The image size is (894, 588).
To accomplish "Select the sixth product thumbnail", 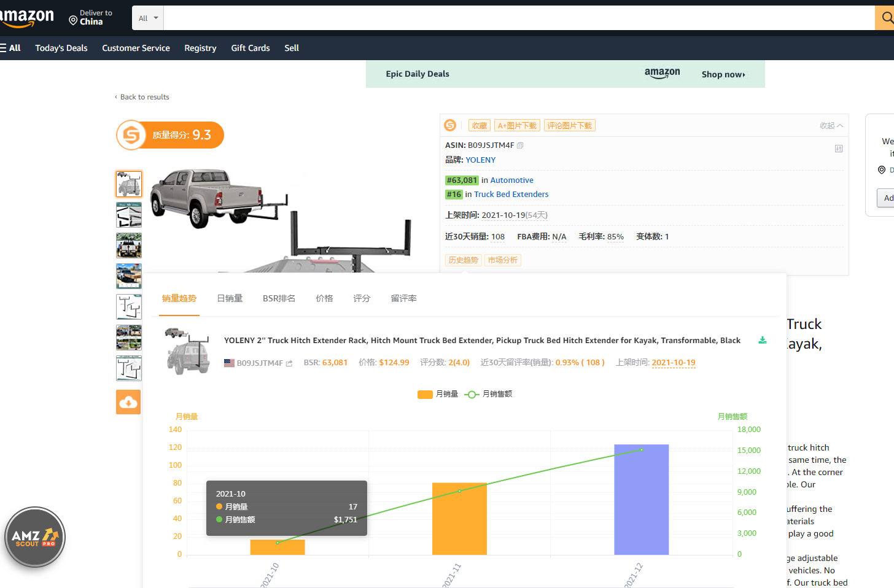I will (x=129, y=338).
